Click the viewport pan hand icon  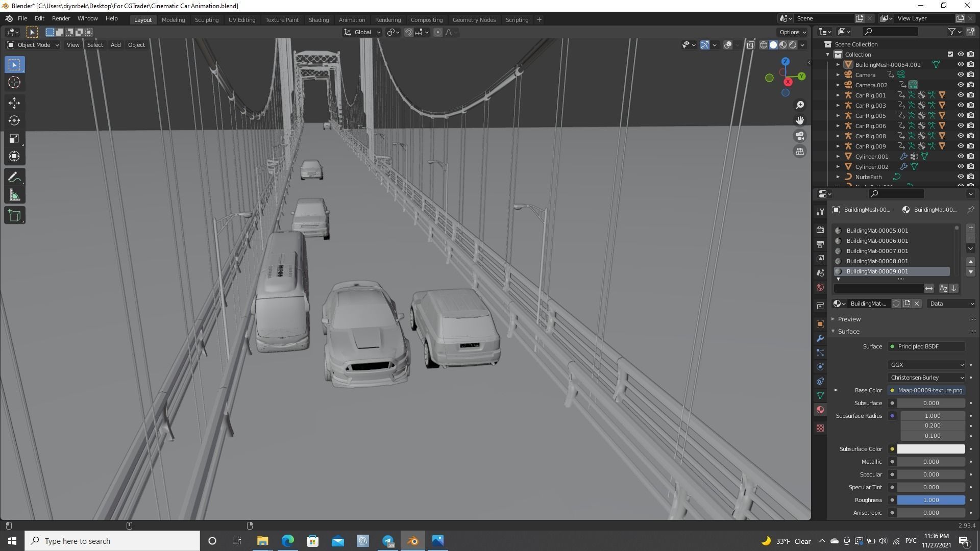click(800, 120)
